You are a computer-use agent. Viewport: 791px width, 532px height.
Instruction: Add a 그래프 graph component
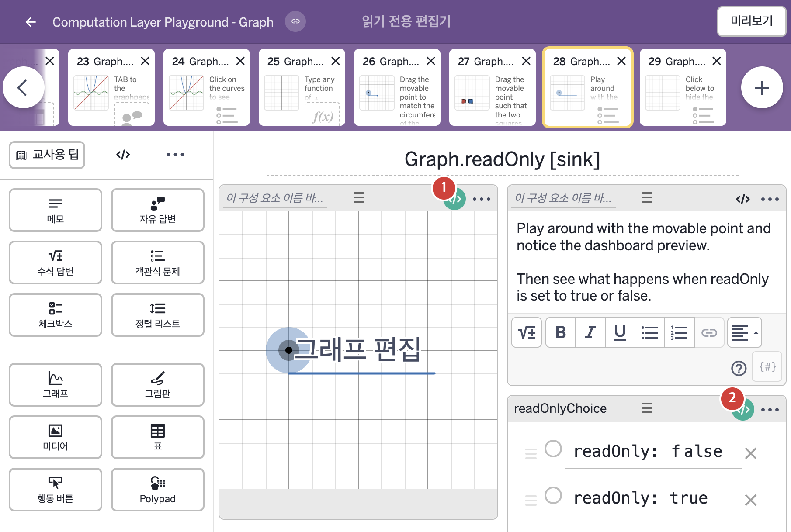coord(56,385)
